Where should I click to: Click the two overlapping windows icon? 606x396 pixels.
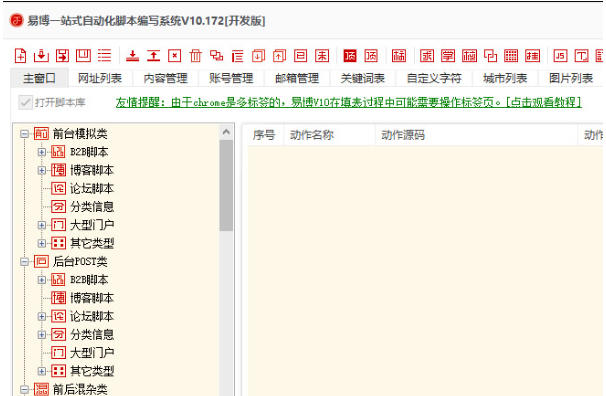coord(216,56)
